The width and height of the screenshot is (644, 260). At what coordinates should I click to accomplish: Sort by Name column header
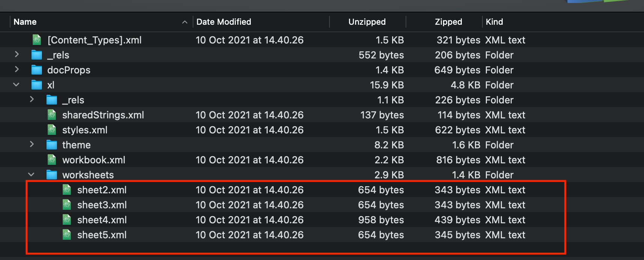(x=25, y=22)
